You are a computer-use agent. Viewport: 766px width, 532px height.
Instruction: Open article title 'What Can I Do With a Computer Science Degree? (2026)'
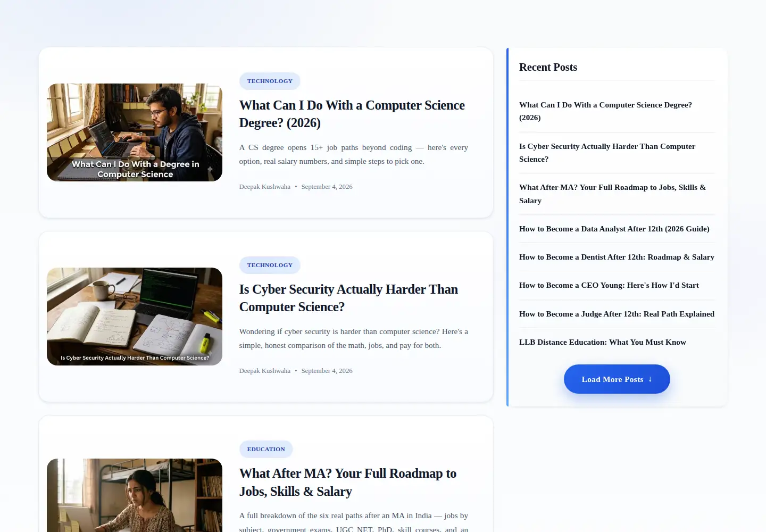pyautogui.click(x=352, y=114)
